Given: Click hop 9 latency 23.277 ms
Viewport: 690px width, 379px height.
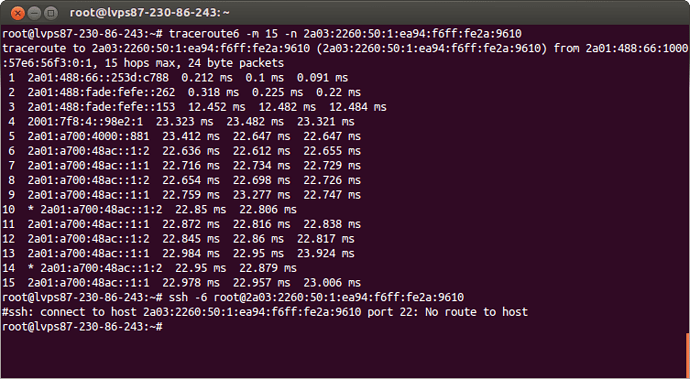Looking at the screenshot, I should [261, 195].
